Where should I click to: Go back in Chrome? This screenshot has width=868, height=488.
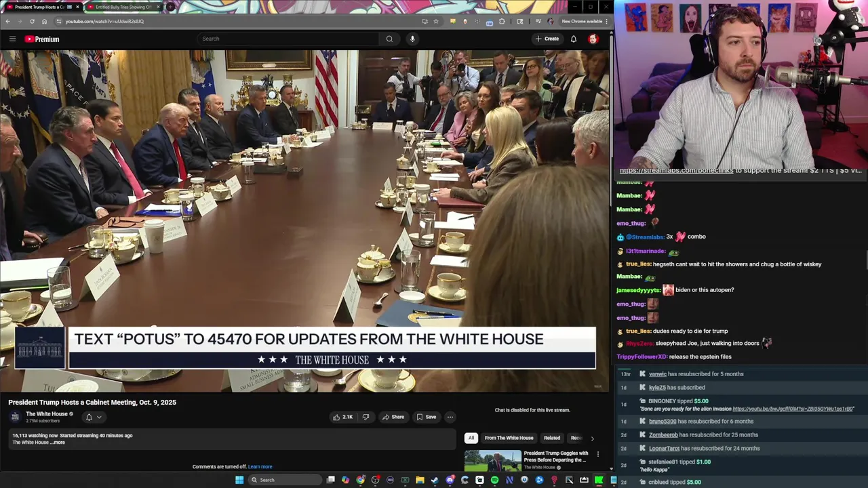pyautogui.click(x=7, y=21)
